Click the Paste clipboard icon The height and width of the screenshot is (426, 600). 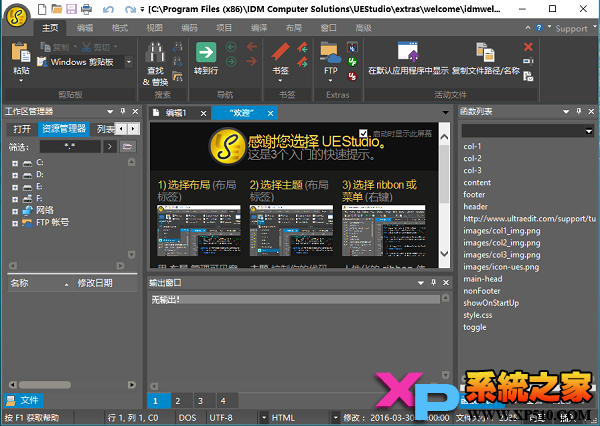21,52
